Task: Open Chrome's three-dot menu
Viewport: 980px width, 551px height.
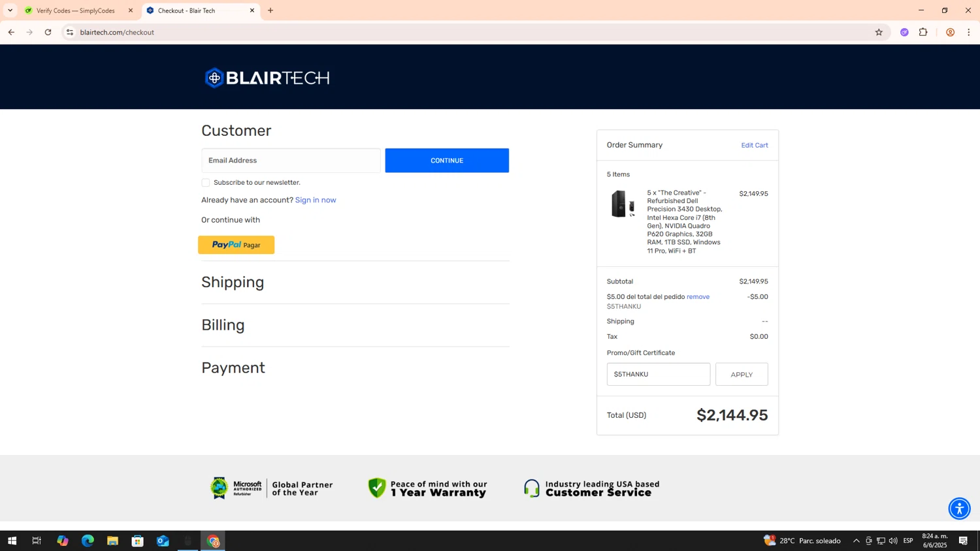Action: [x=969, y=32]
